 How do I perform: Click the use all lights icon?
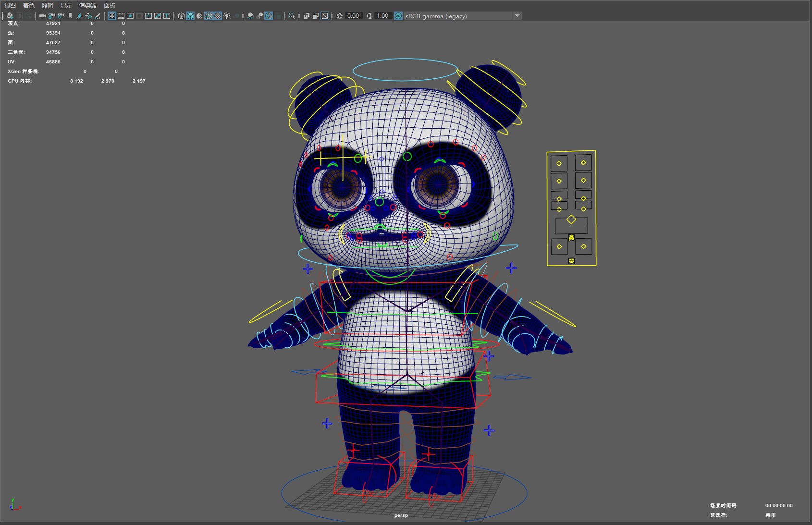coord(227,16)
